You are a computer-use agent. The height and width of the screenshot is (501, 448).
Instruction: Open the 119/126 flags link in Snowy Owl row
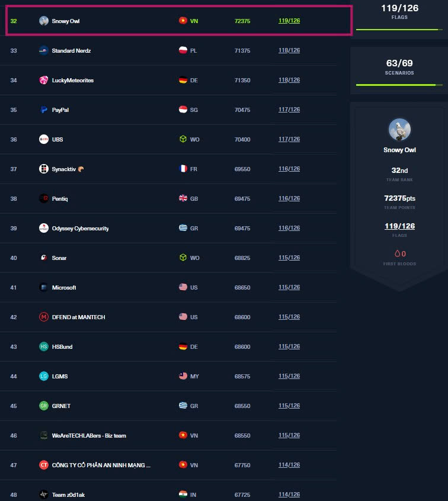point(289,21)
